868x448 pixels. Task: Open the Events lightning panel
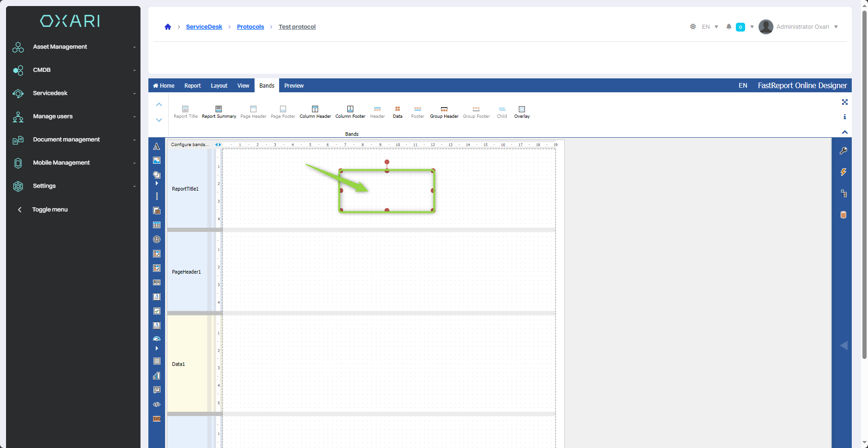tap(843, 172)
